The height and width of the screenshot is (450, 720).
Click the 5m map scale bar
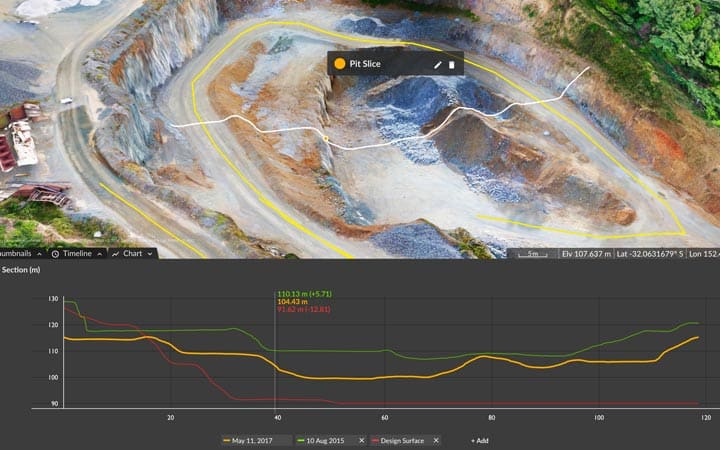[x=533, y=254]
